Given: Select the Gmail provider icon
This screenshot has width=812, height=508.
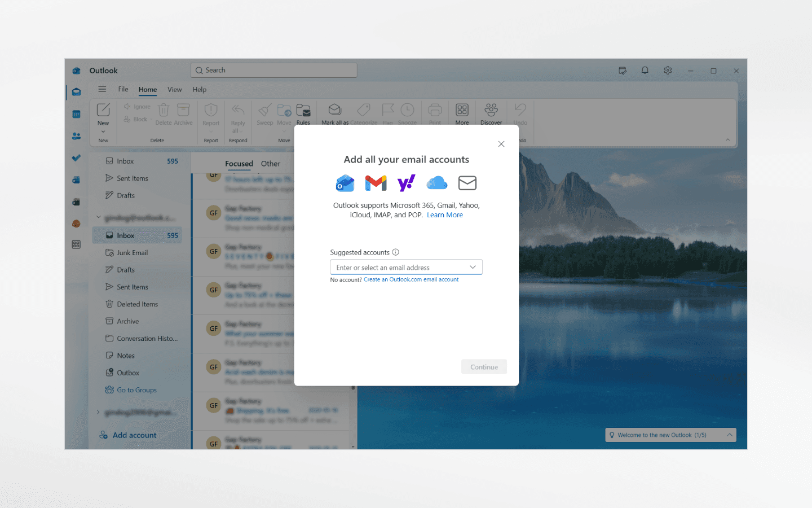Looking at the screenshot, I should click(x=376, y=182).
